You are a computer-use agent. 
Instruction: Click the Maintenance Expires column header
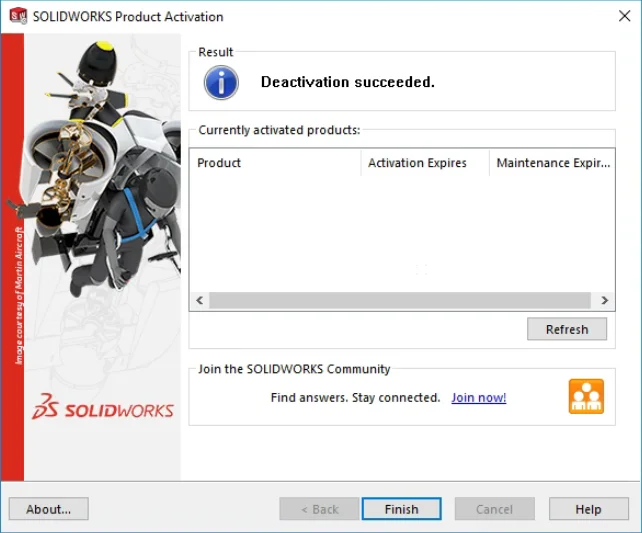[552, 163]
